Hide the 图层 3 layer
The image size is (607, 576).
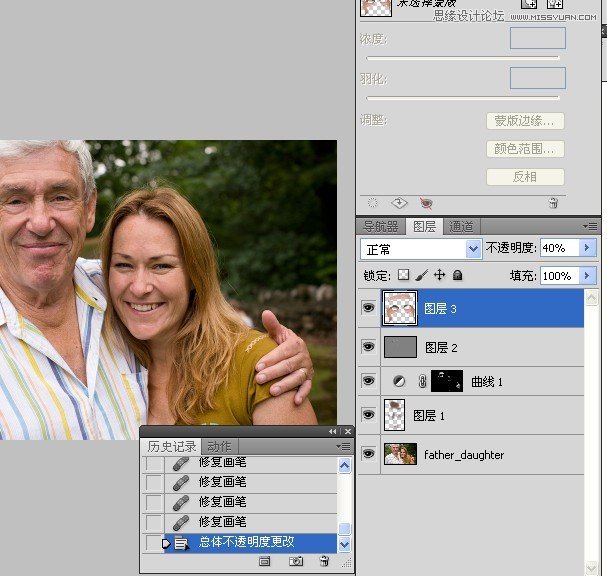coord(369,308)
